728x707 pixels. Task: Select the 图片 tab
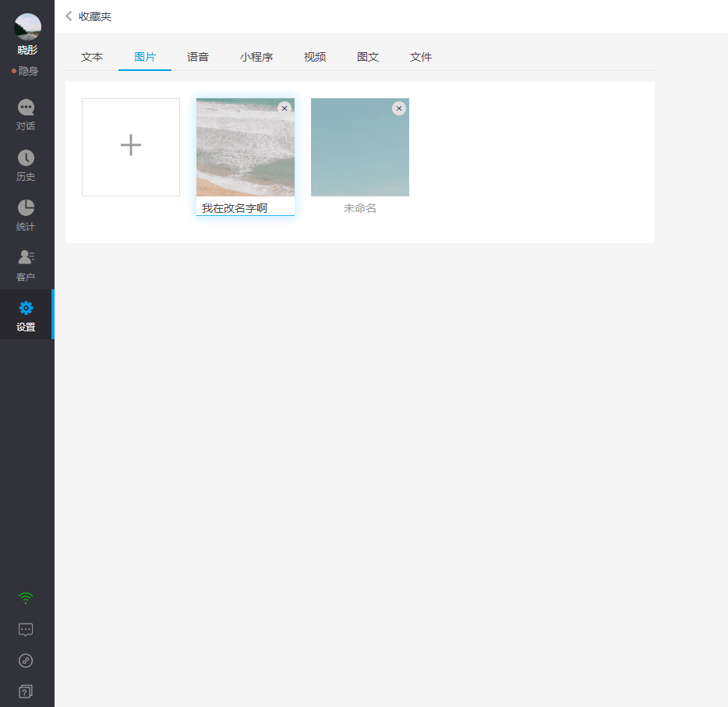(x=145, y=57)
